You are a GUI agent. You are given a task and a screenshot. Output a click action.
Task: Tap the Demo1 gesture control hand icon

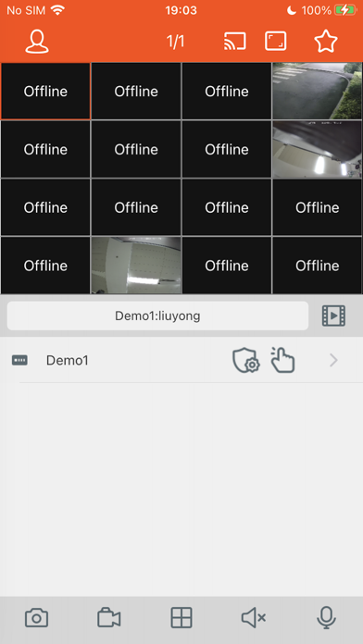coord(282,360)
